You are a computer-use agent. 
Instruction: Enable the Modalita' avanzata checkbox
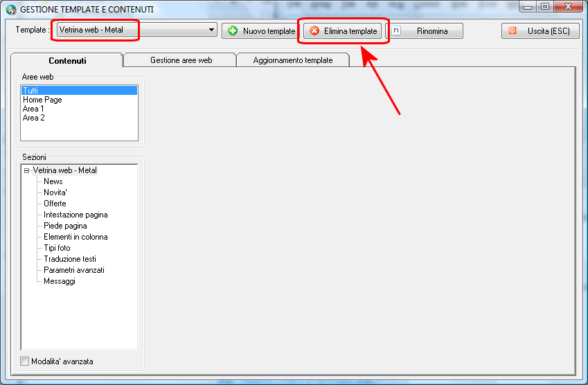coord(25,361)
